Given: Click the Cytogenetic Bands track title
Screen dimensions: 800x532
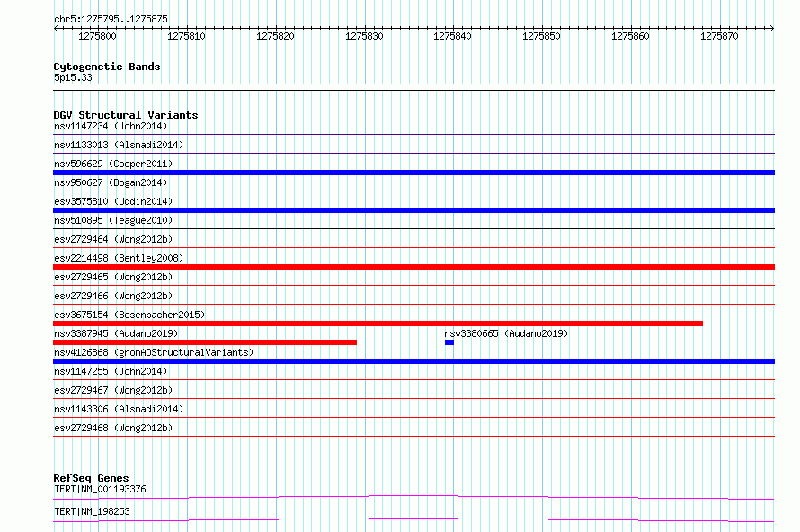Looking at the screenshot, I should pos(107,66).
